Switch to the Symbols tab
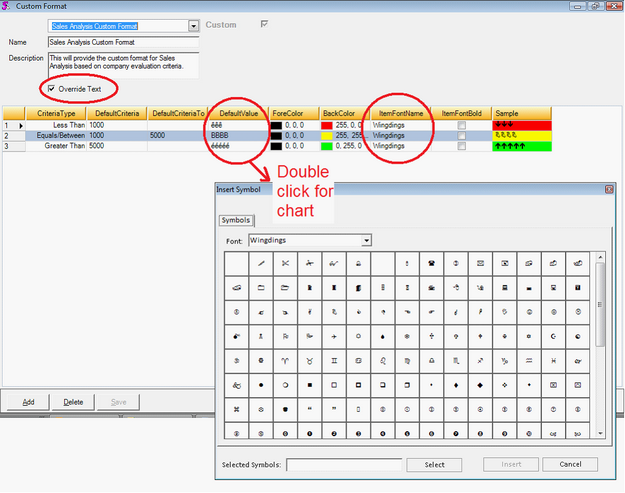This screenshot has width=625, height=493. tap(236, 220)
